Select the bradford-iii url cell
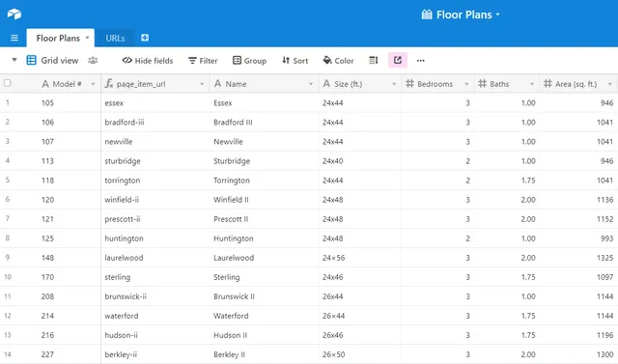This screenshot has width=618, height=364. (155, 122)
